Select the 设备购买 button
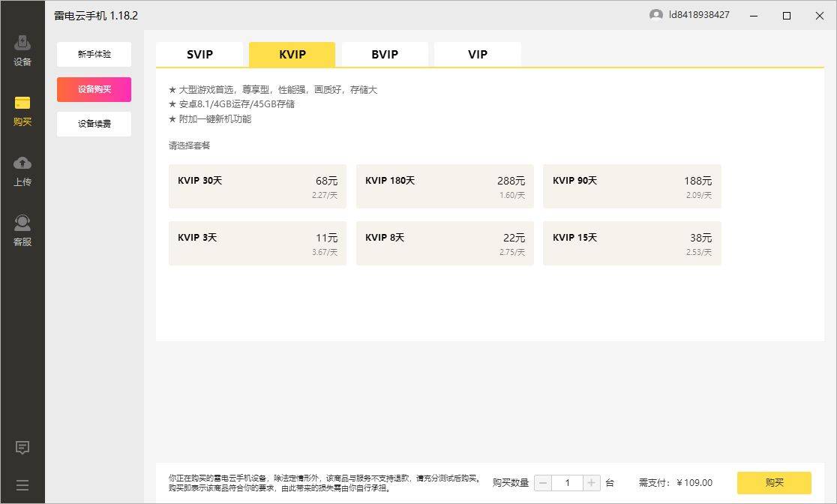This screenshot has width=837, height=504. pyautogui.click(x=94, y=89)
